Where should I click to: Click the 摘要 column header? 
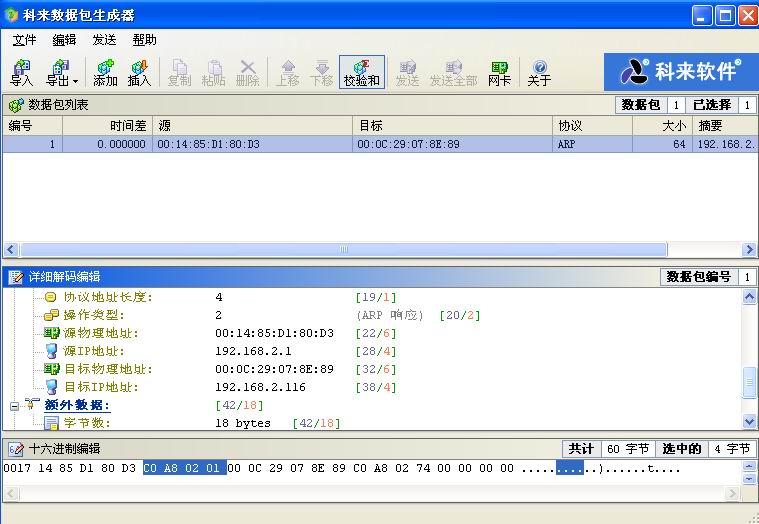click(x=725, y=126)
